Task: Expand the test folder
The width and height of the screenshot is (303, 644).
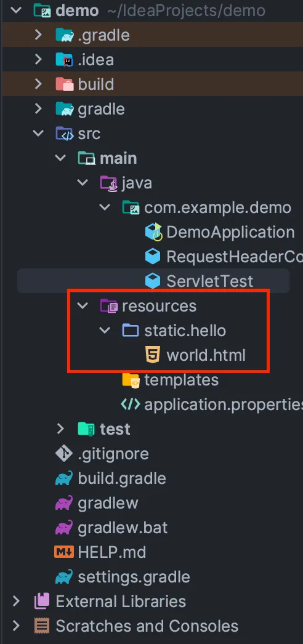Action: pos(61,429)
